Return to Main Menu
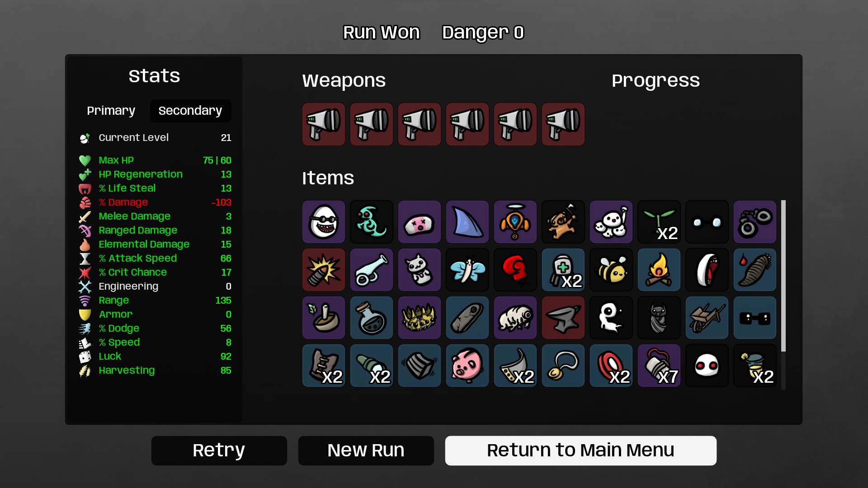The image size is (868, 488). (x=581, y=450)
